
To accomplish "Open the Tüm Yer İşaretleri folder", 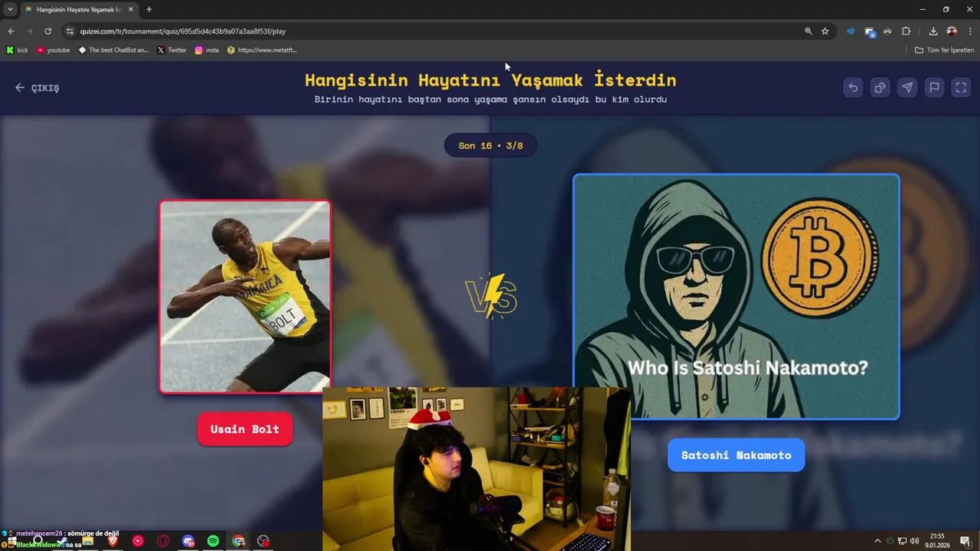I will pos(944,51).
